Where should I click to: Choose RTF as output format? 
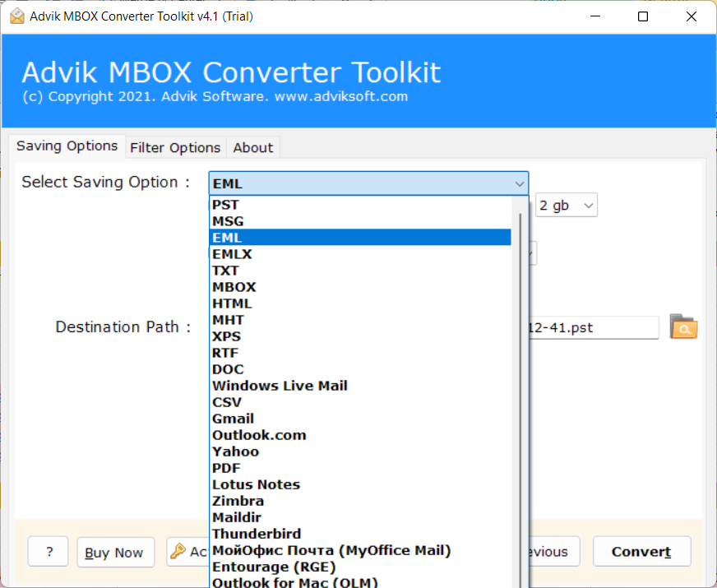[x=360, y=353]
